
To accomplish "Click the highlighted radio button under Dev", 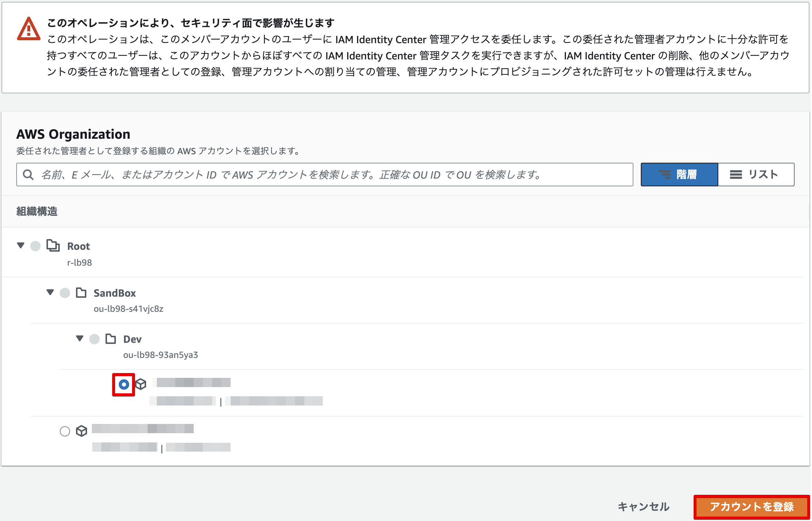I will (124, 384).
